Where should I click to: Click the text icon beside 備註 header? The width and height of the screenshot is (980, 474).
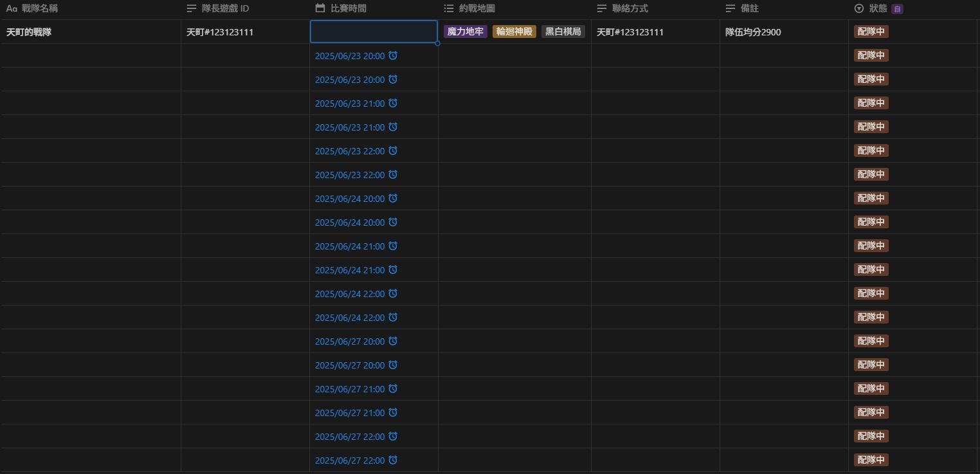coord(730,8)
